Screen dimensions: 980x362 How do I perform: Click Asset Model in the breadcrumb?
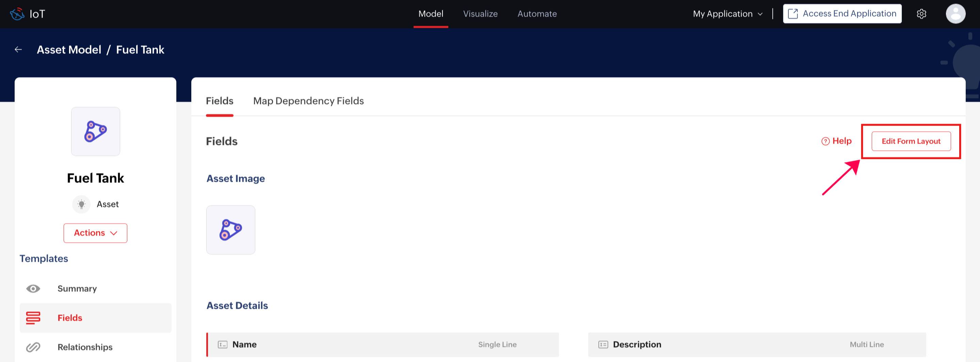pyautogui.click(x=69, y=49)
